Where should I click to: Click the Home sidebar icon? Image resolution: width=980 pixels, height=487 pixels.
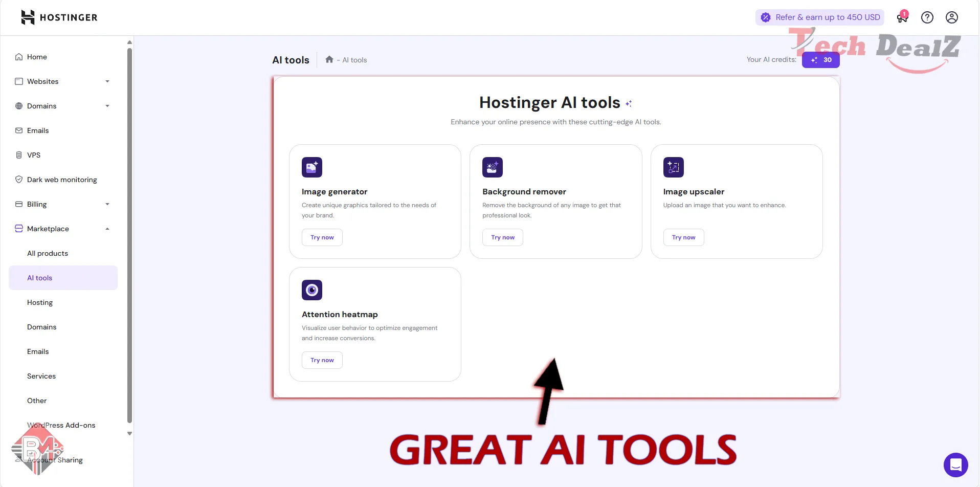(x=19, y=57)
